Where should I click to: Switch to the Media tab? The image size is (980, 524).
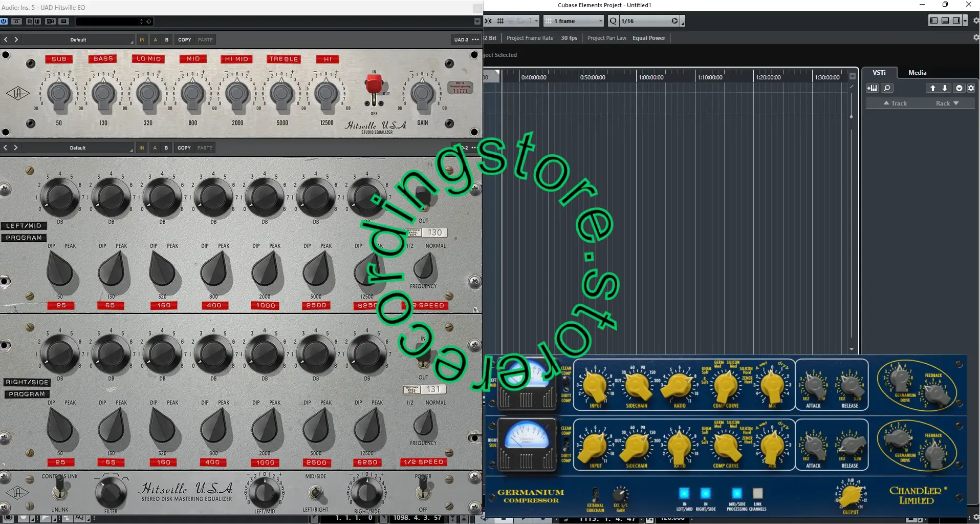point(917,72)
